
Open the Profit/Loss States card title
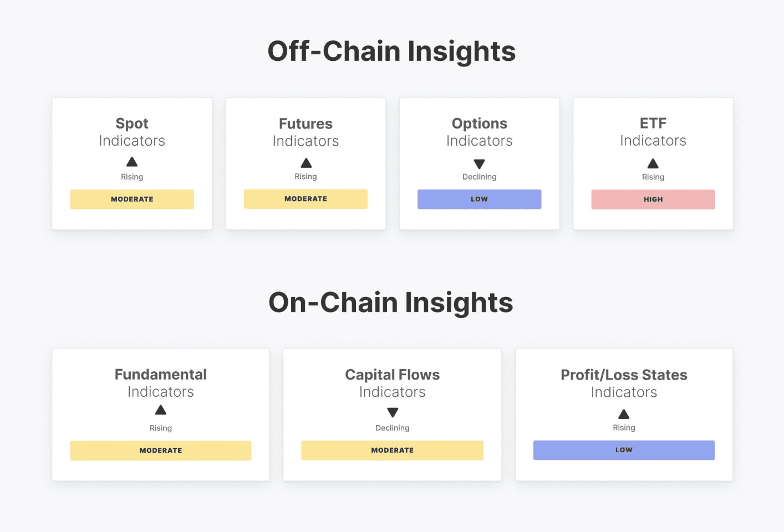pos(624,383)
